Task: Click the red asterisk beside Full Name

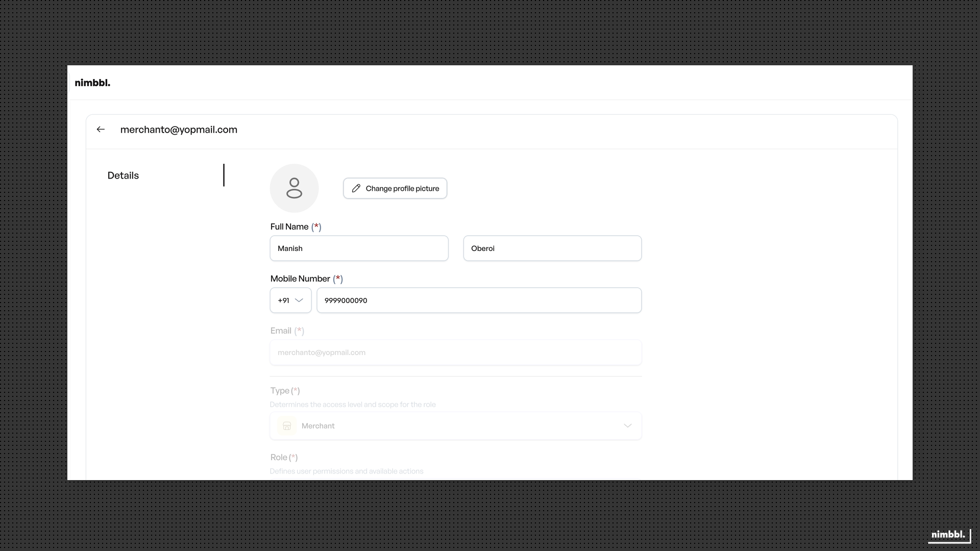Action: tap(317, 227)
